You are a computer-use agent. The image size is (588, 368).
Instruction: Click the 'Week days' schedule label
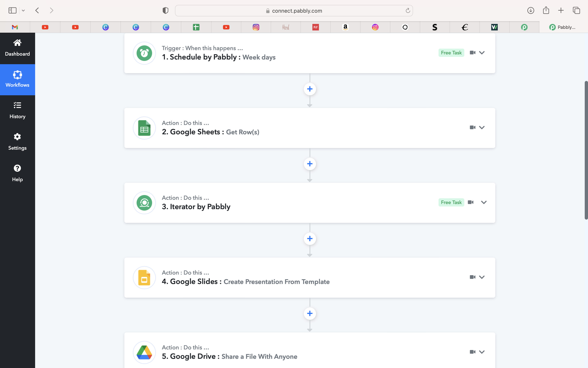[259, 57]
